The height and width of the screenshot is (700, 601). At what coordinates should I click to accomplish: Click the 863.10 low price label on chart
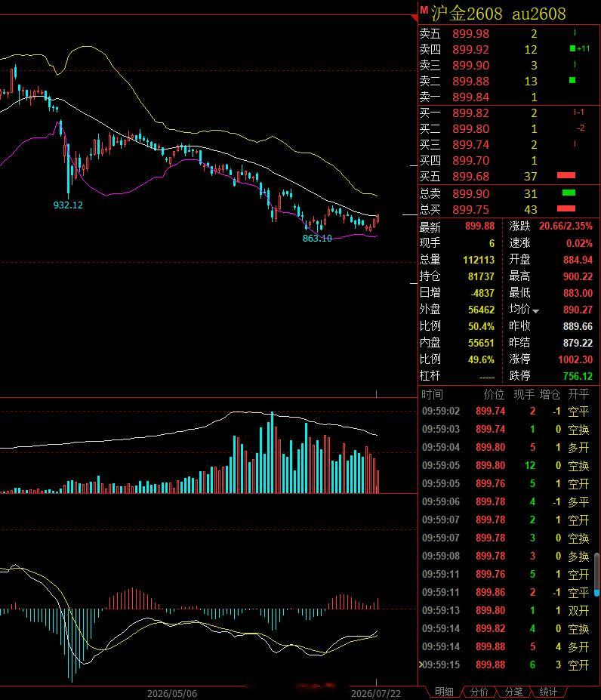317,239
